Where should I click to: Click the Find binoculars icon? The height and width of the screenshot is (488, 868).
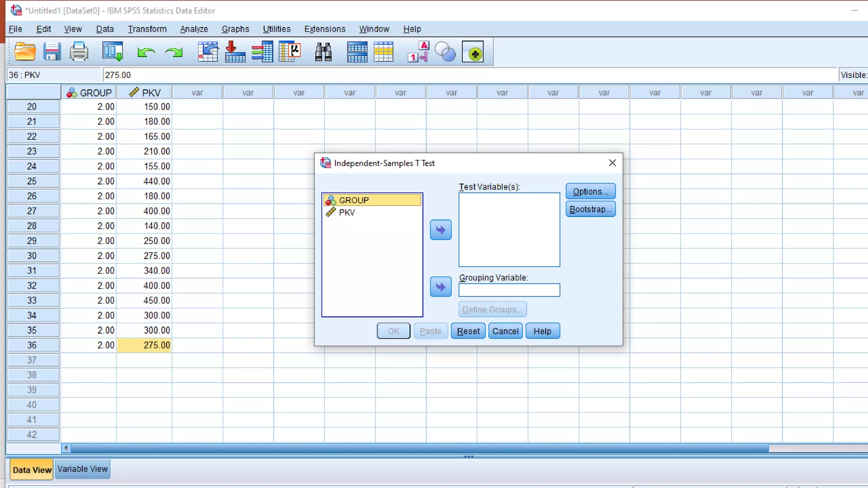pyautogui.click(x=323, y=52)
